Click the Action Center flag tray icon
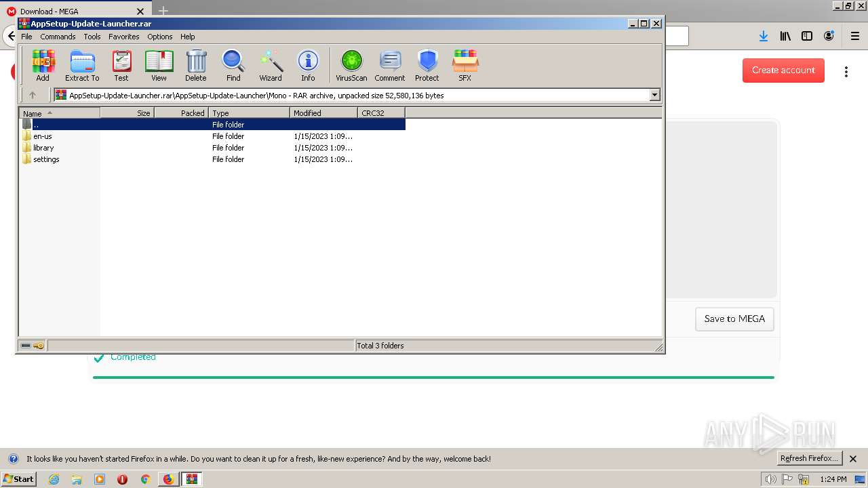Viewport: 868px width, 488px height. (x=787, y=479)
